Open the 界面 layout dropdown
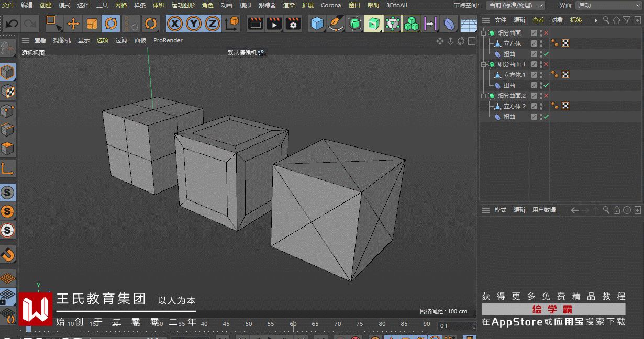 click(607, 5)
